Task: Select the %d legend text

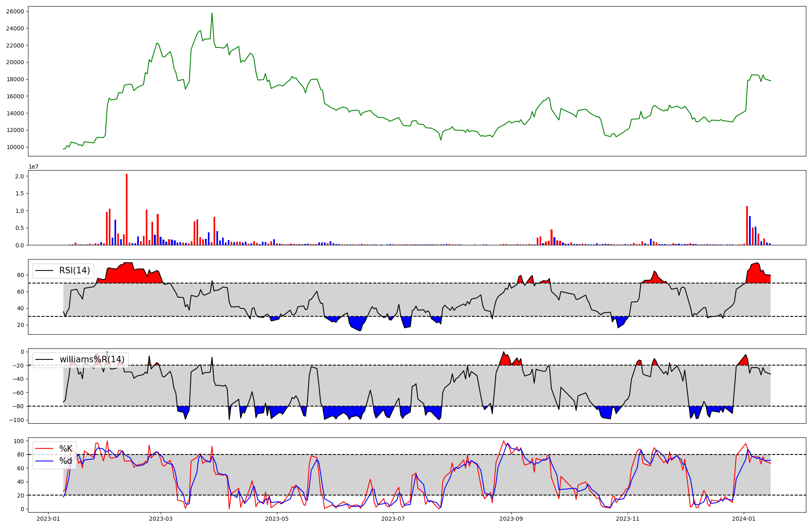Action: point(66,461)
